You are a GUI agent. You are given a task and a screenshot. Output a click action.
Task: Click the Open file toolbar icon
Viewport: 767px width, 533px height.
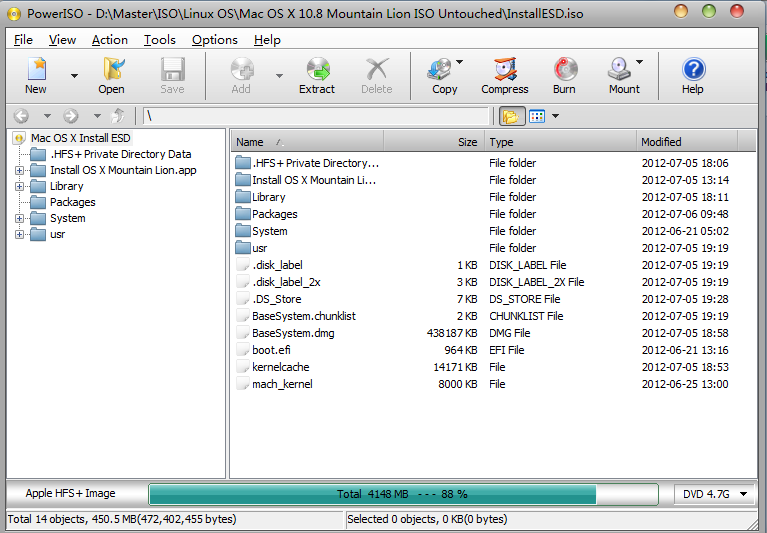click(x=113, y=69)
